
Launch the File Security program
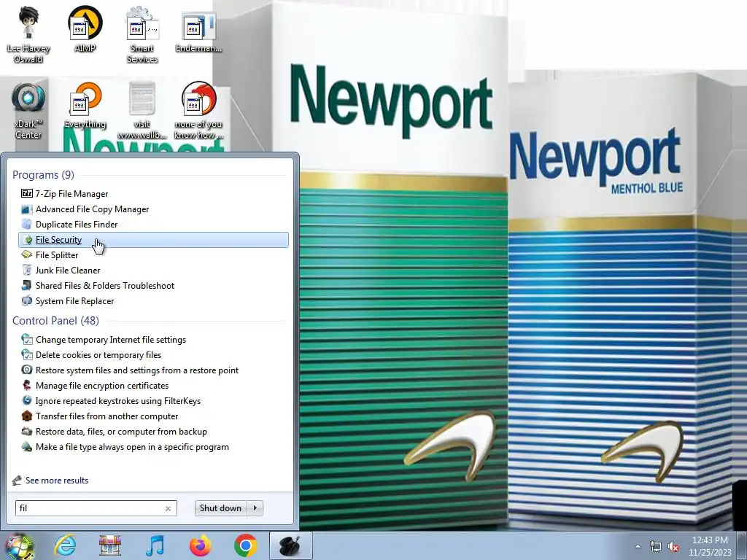point(153,239)
